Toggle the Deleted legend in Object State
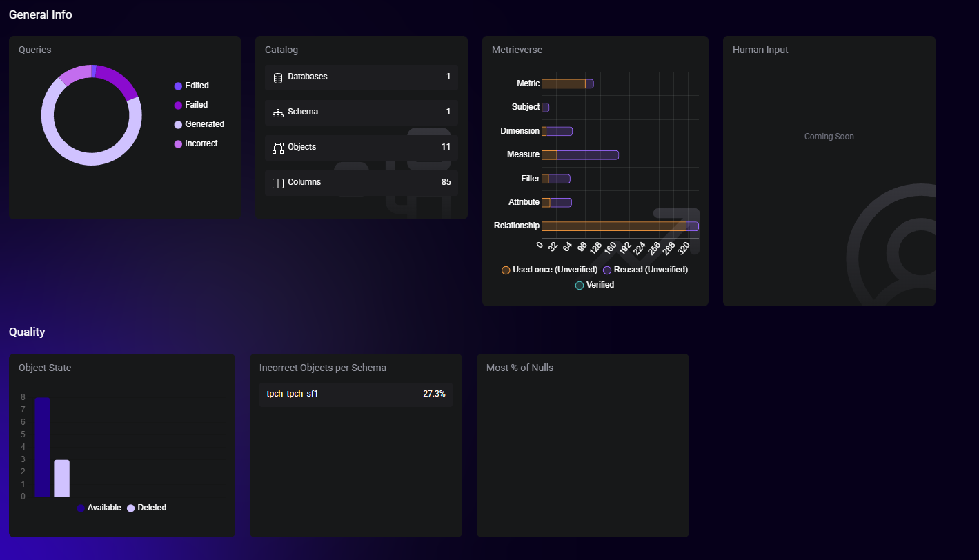 point(146,508)
